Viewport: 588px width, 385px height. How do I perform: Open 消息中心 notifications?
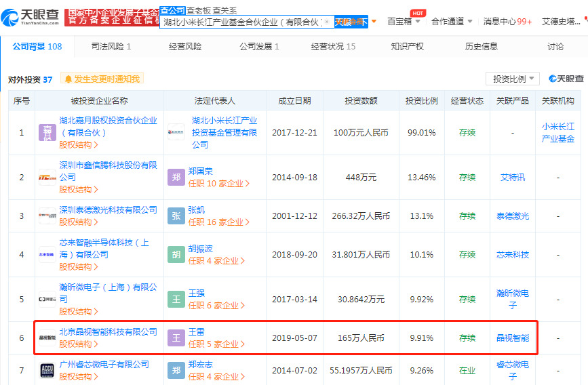(x=507, y=22)
